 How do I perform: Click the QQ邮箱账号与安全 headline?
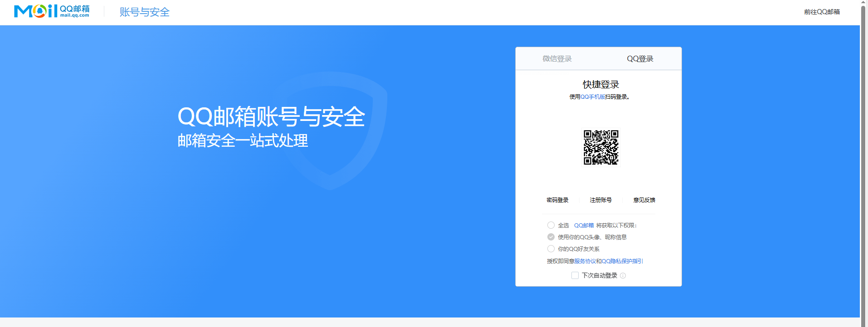point(271,117)
